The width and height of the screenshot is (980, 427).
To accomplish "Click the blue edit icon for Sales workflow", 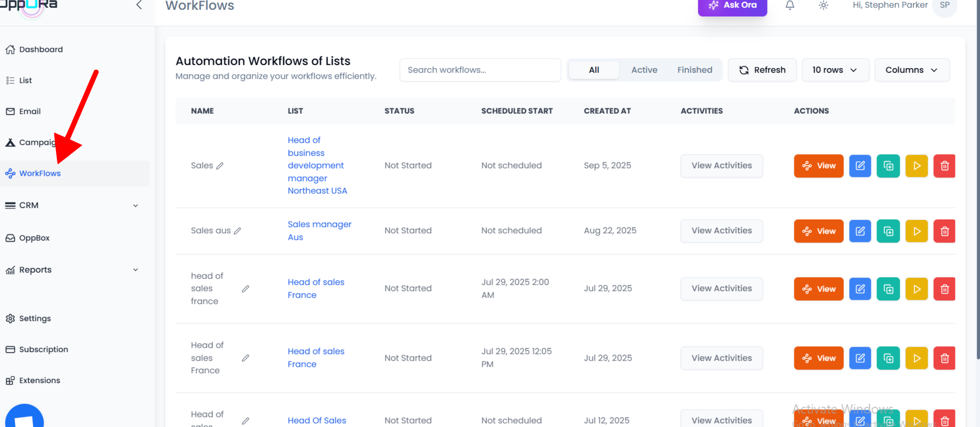I will click(860, 166).
